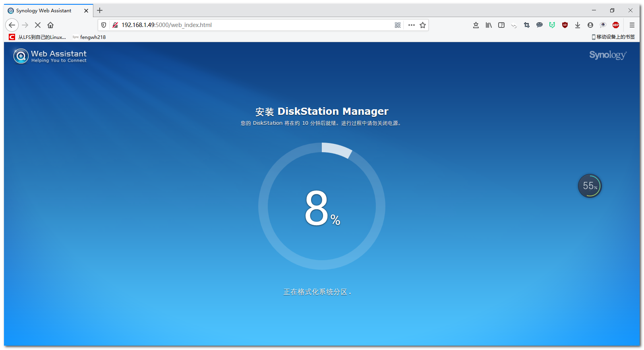The image size is (644, 350).
Task: Click the round grey extension icon
Action: [603, 25]
